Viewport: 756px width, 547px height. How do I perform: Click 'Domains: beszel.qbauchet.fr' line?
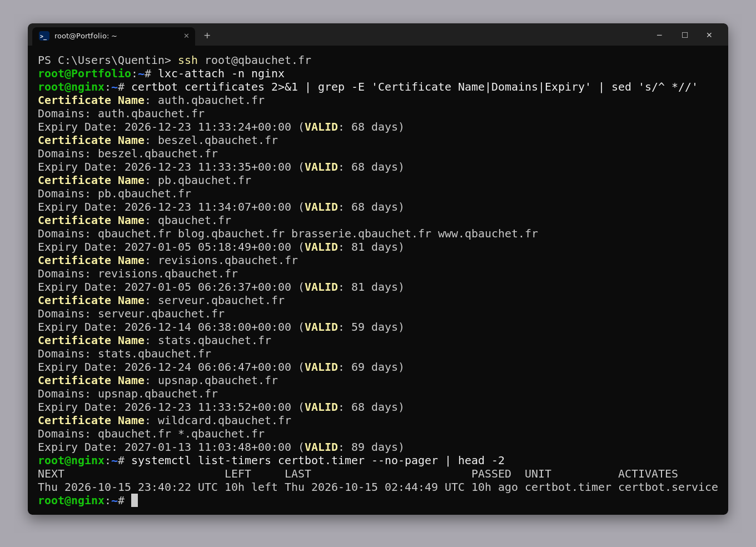pyautogui.click(x=128, y=153)
